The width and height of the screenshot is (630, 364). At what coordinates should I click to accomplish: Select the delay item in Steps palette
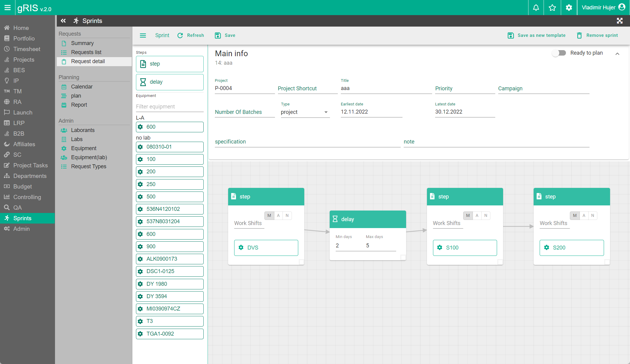pyautogui.click(x=170, y=82)
